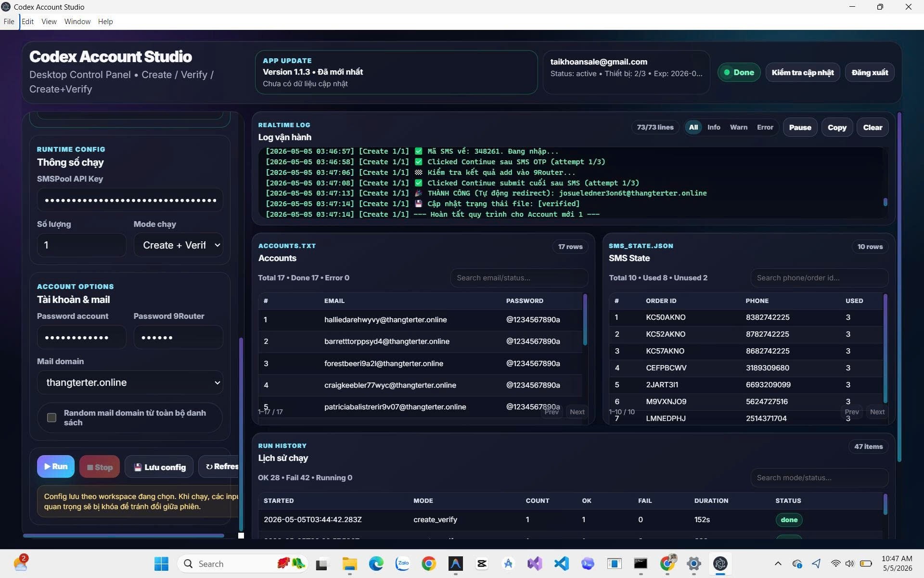Open volume speaker tray icon
This screenshot has height=578, width=924.
(x=850, y=564)
